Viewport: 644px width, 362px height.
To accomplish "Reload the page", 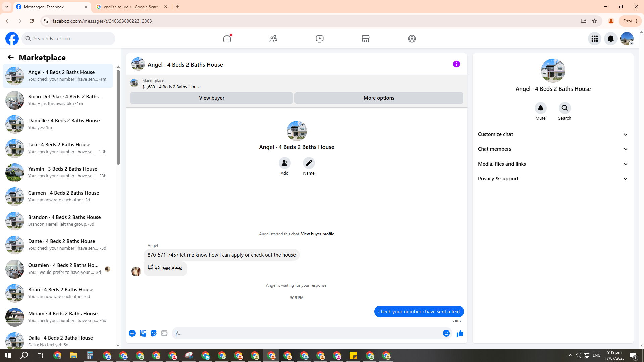I will click(x=32, y=21).
